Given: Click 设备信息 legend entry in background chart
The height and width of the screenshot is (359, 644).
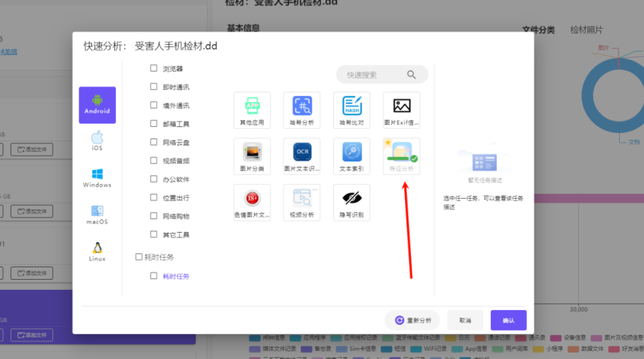Looking at the screenshot, I should (x=568, y=338).
